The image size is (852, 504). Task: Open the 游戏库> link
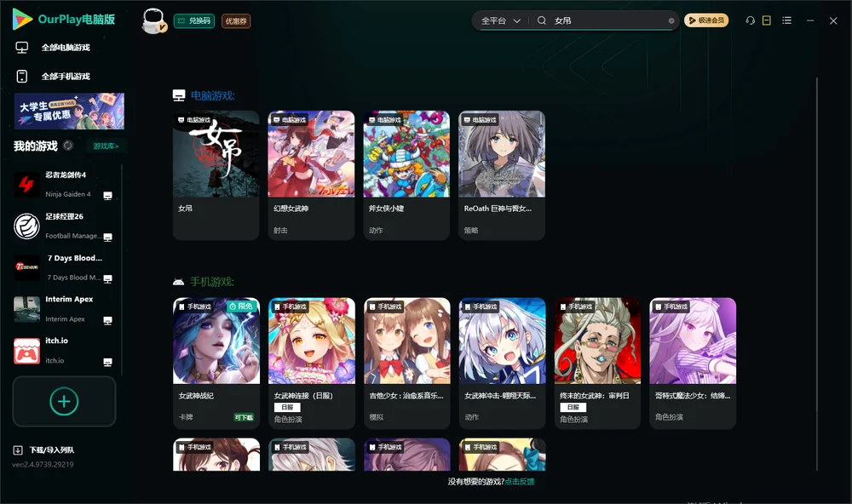106,146
